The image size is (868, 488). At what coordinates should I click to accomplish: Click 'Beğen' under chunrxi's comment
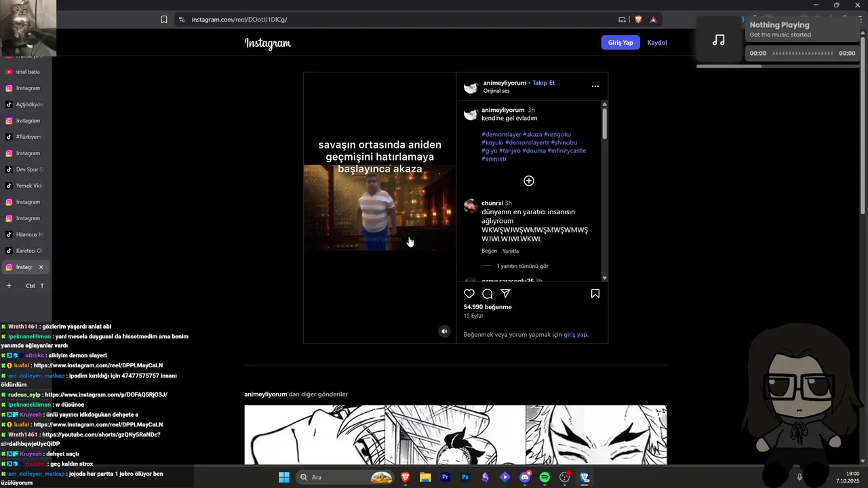(x=489, y=251)
